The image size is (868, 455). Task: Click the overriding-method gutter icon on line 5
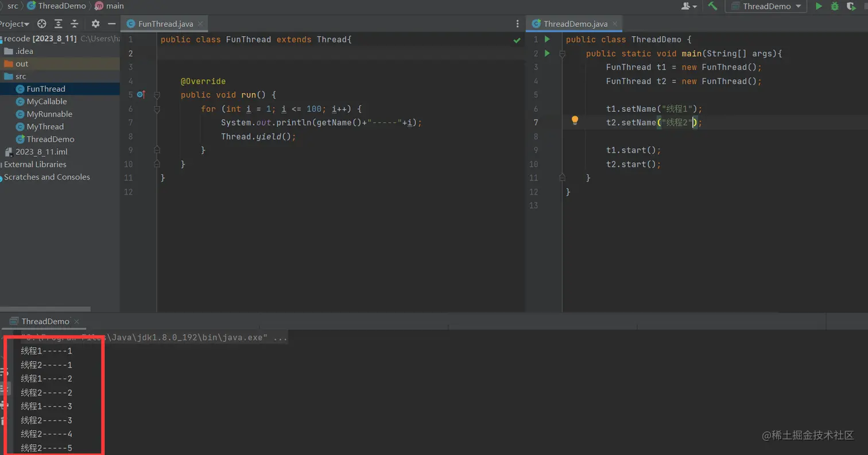(141, 95)
